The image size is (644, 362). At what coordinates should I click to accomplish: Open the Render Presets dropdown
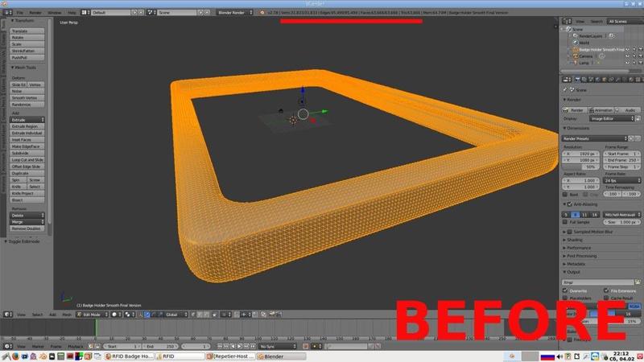(595, 138)
